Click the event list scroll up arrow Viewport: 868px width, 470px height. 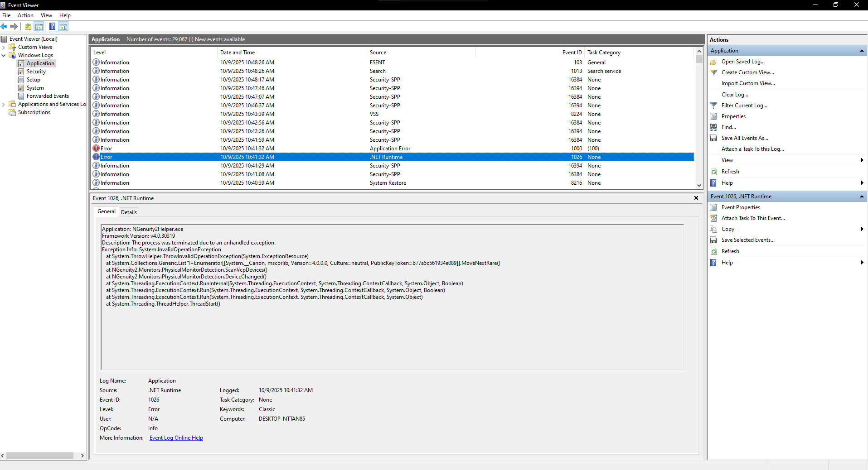click(x=699, y=51)
